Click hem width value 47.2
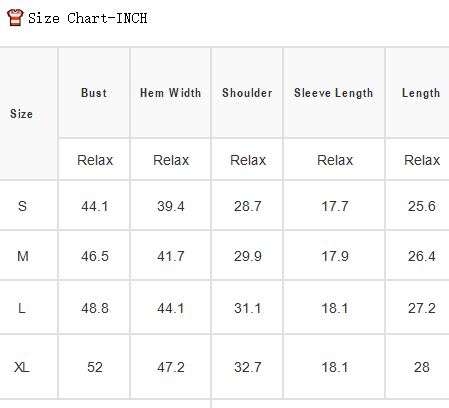 171,367
